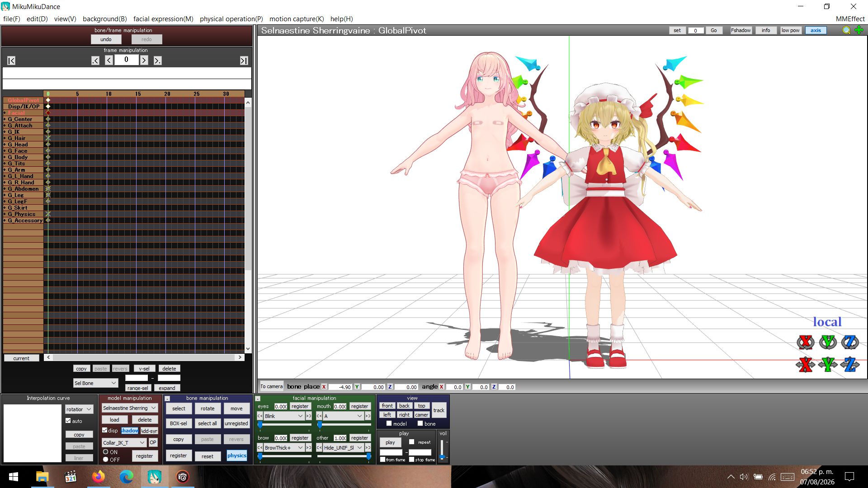
Task: Enable the repeat playback checkbox
Action: [411, 442]
